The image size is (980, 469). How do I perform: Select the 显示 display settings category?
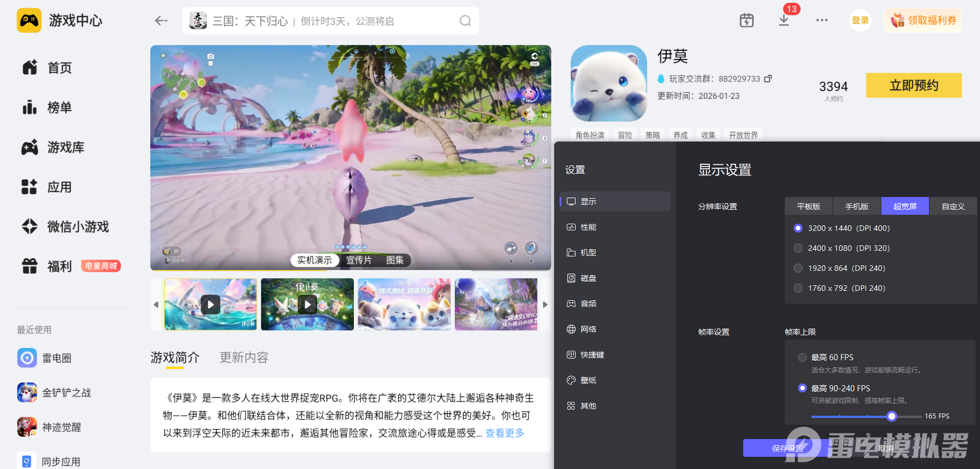coord(615,201)
